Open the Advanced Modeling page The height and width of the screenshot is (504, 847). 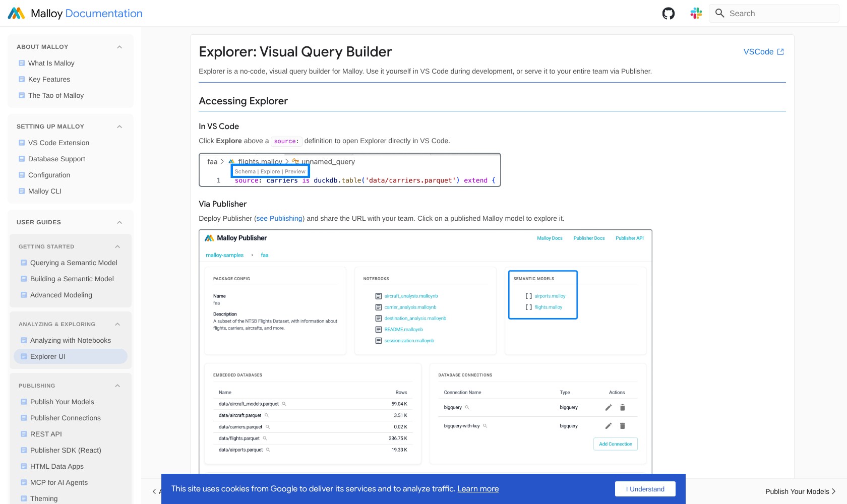tap(61, 295)
